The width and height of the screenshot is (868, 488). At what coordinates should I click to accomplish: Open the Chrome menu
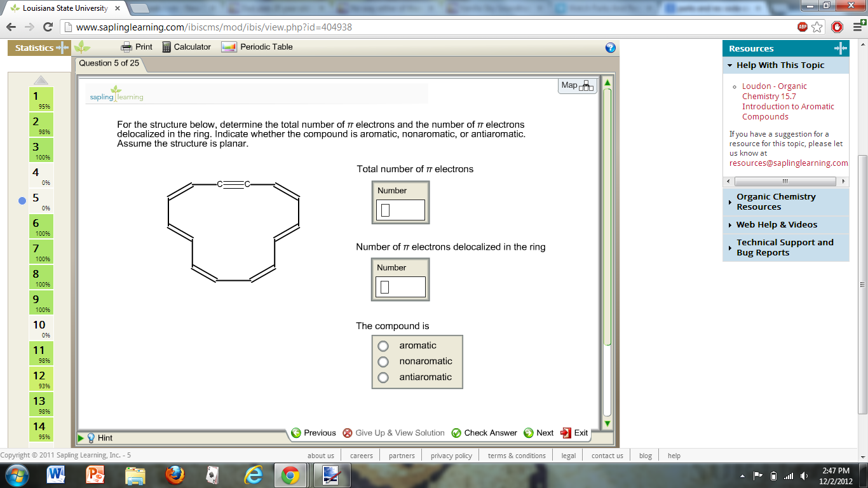(858, 27)
